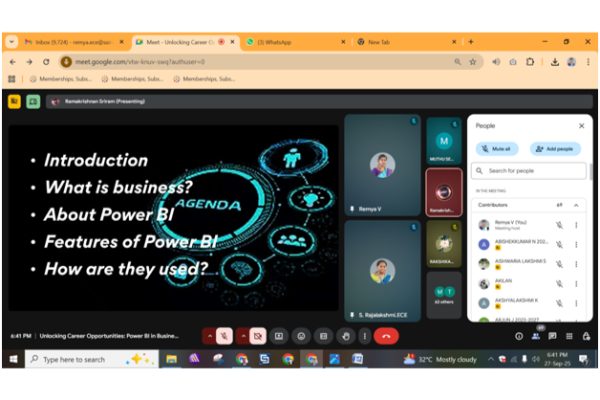Image resolution: width=600 pixels, height=400 pixels.
Task: Collapse the Contributors section
Action: pos(575,205)
